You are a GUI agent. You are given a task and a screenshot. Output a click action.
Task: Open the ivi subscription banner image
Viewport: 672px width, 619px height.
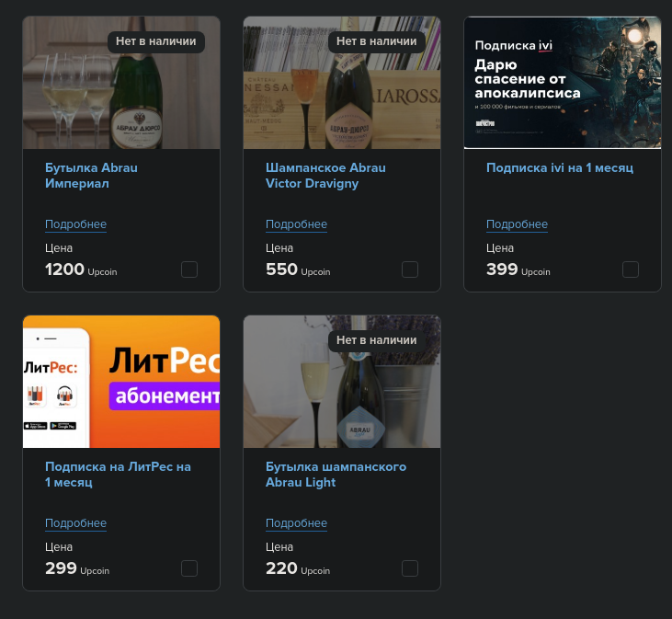(x=563, y=83)
